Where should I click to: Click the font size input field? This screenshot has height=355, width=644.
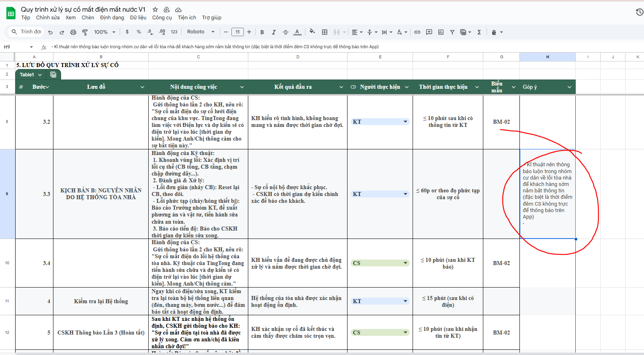point(237,32)
